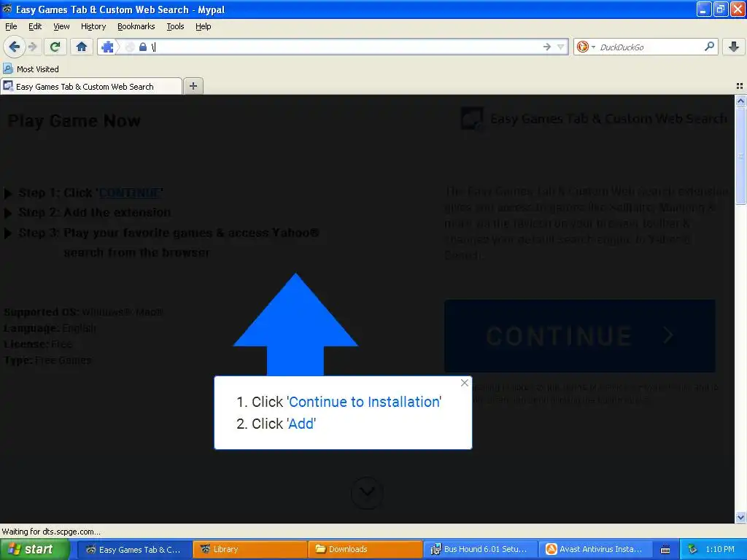Click the 'Add' text in popup
The image size is (747, 560).
301,424
